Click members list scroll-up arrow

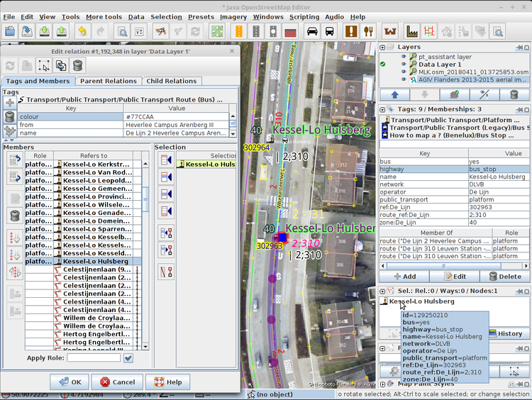[145, 164]
